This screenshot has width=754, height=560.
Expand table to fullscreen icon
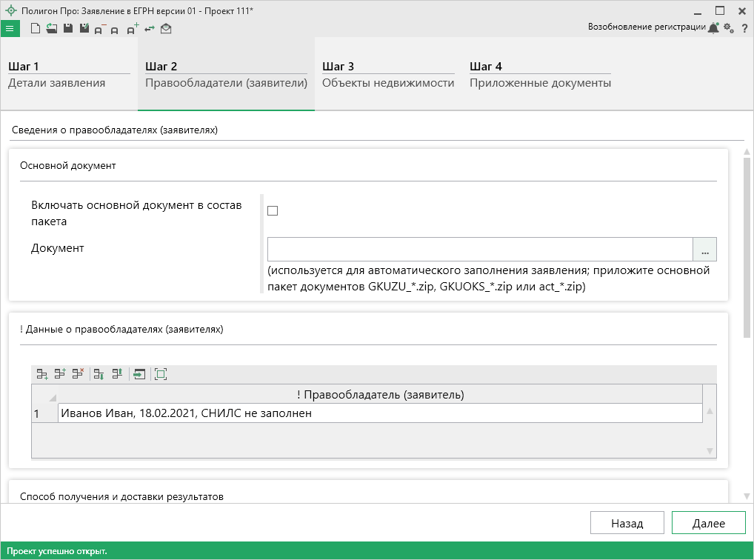click(161, 374)
